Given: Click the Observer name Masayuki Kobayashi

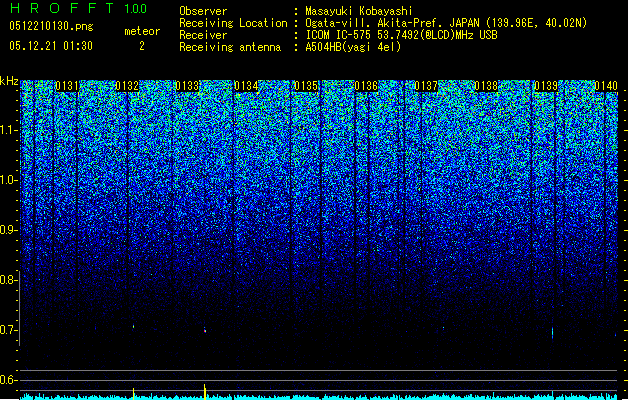Looking at the screenshot, I should point(358,11).
